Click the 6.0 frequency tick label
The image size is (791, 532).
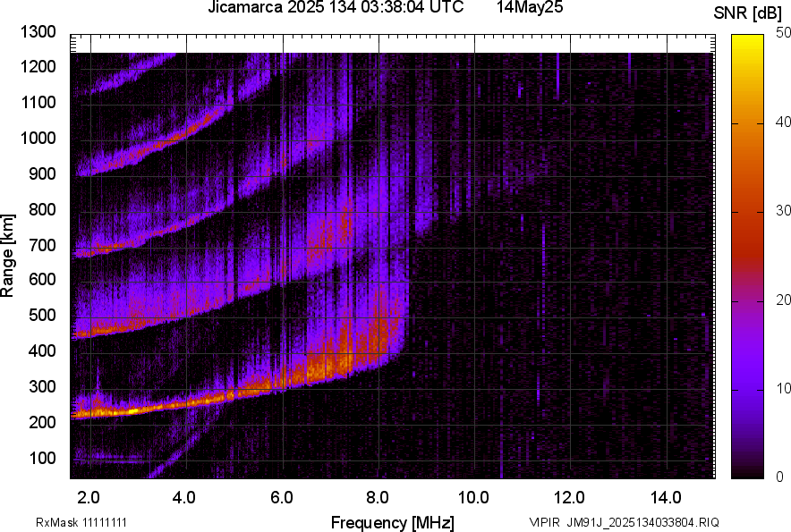(x=282, y=498)
